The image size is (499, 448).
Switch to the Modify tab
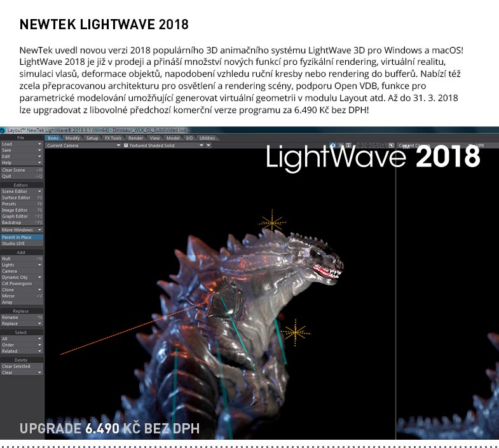72,138
